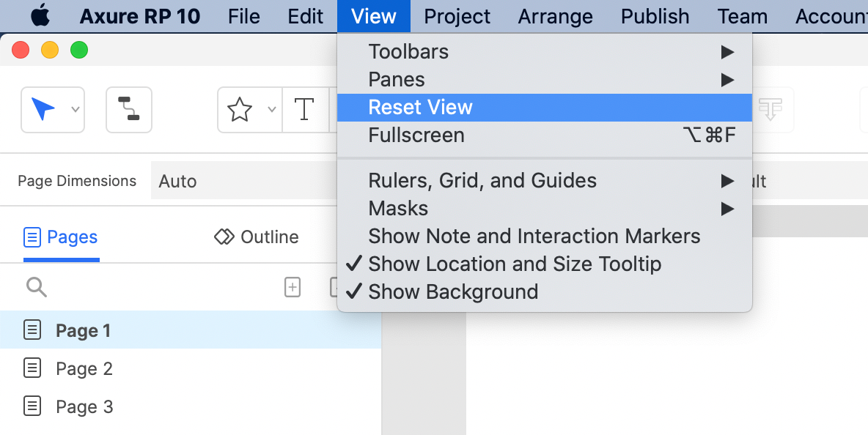The image size is (868, 435).
Task: Select Fullscreen menu entry
Action: tap(416, 135)
